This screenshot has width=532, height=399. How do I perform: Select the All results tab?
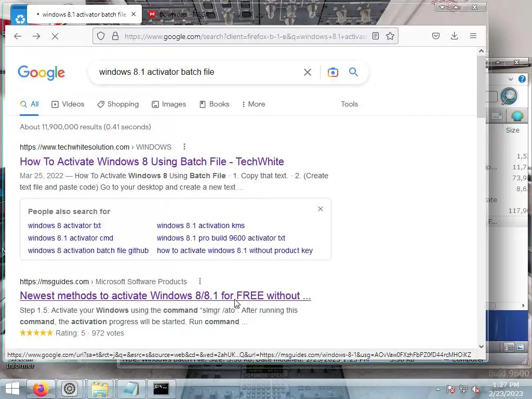pos(29,104)
